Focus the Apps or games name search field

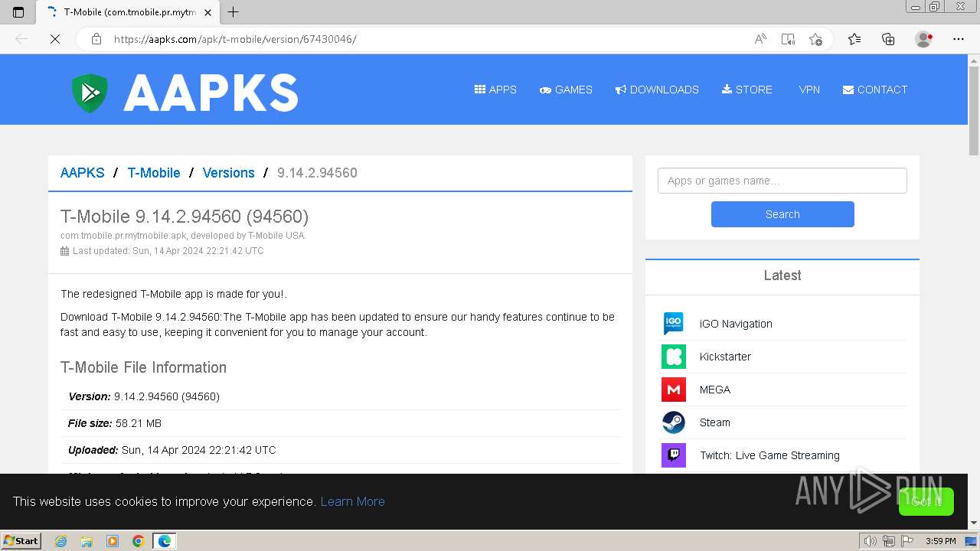pyautogui.click(x=782, y=181)
